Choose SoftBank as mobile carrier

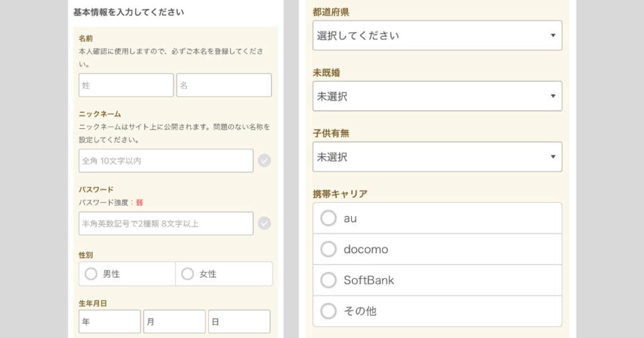438,280
